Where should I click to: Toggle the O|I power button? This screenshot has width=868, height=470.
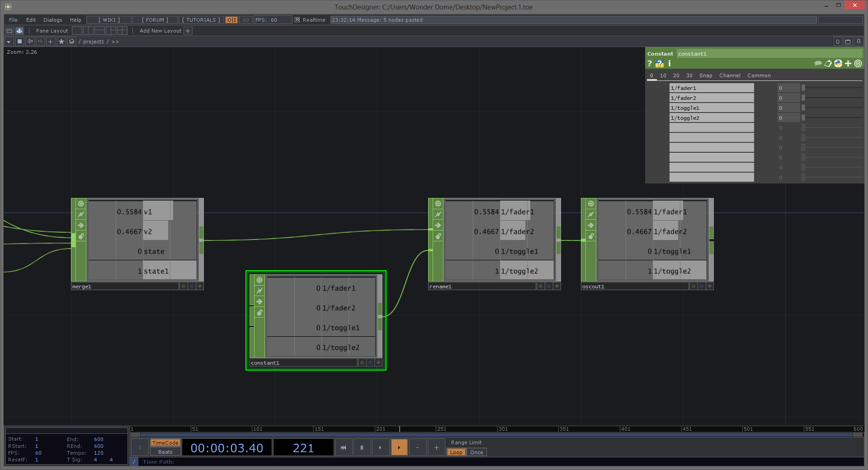click(231, 20)
